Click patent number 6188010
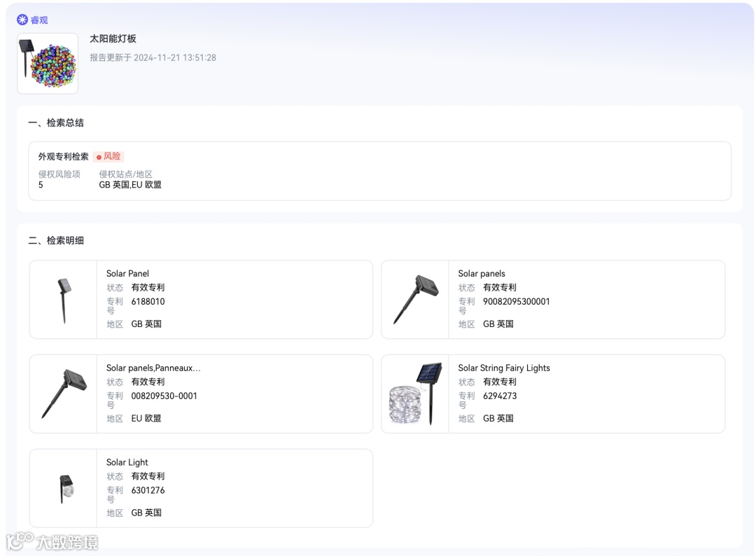Image resolution: width=756 pixels, height=556 pixels. click(x=148, y=301)
